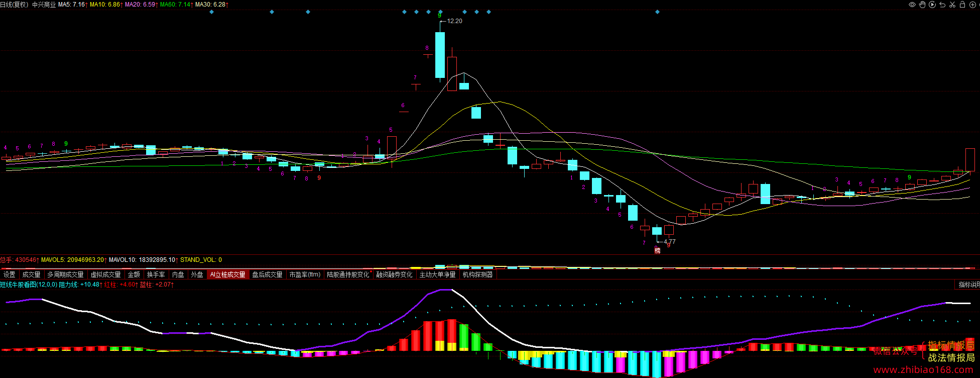Open the 融资融券变化 tab

pyautogui.click(x=394, y=274)
